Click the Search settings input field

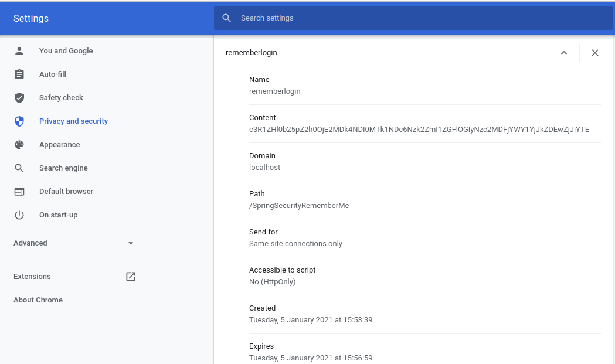tap(410, 18)
